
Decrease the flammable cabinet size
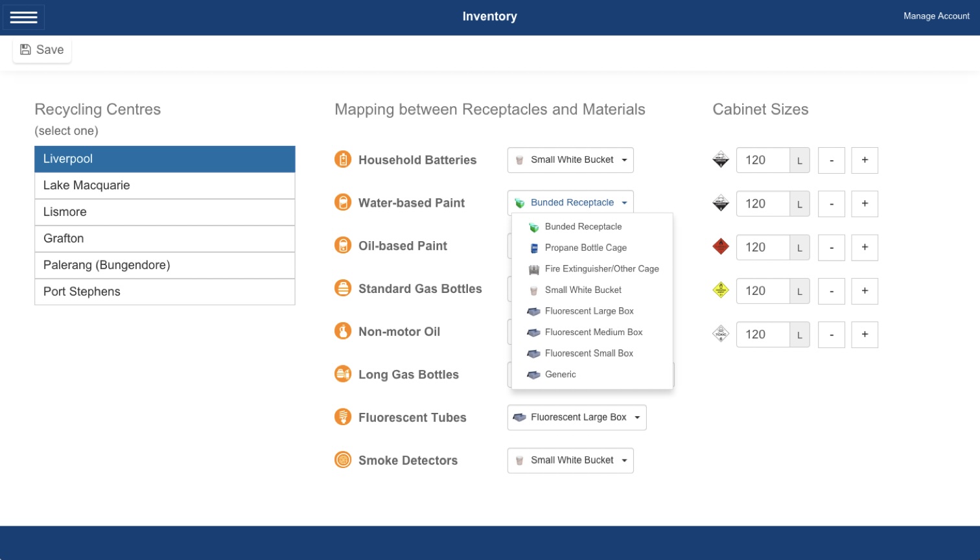coord(832,247)
